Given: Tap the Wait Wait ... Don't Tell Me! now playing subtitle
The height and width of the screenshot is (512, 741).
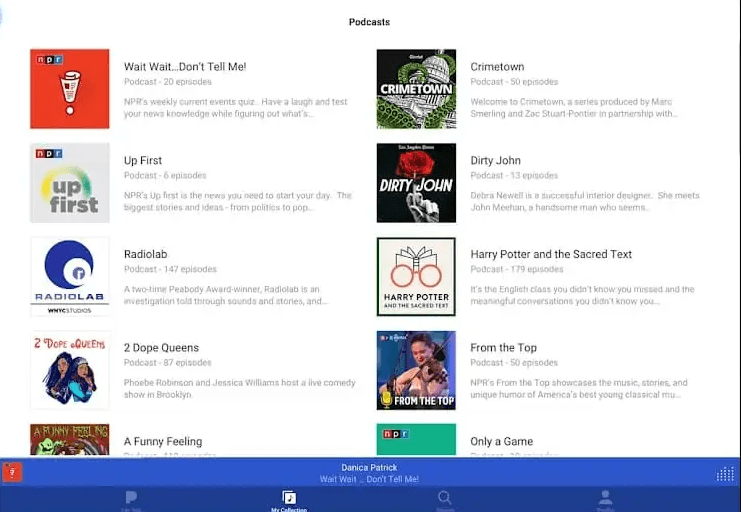Looking at the screenshot, I should 369,479.
